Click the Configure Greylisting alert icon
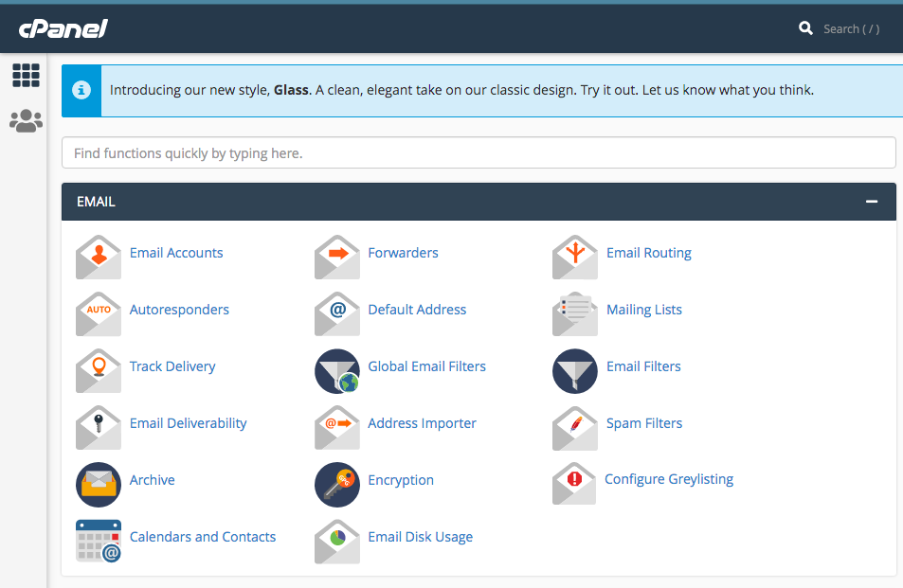Screen dimensions: 903x588 (x=574, y=483)
